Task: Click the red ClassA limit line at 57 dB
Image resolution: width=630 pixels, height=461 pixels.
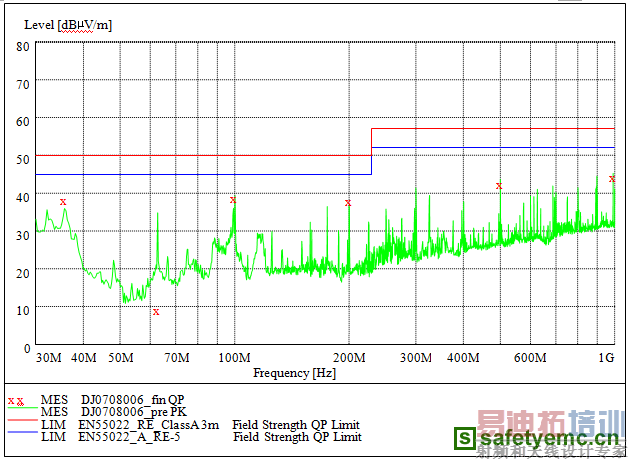Action: [x=493, y=129]
